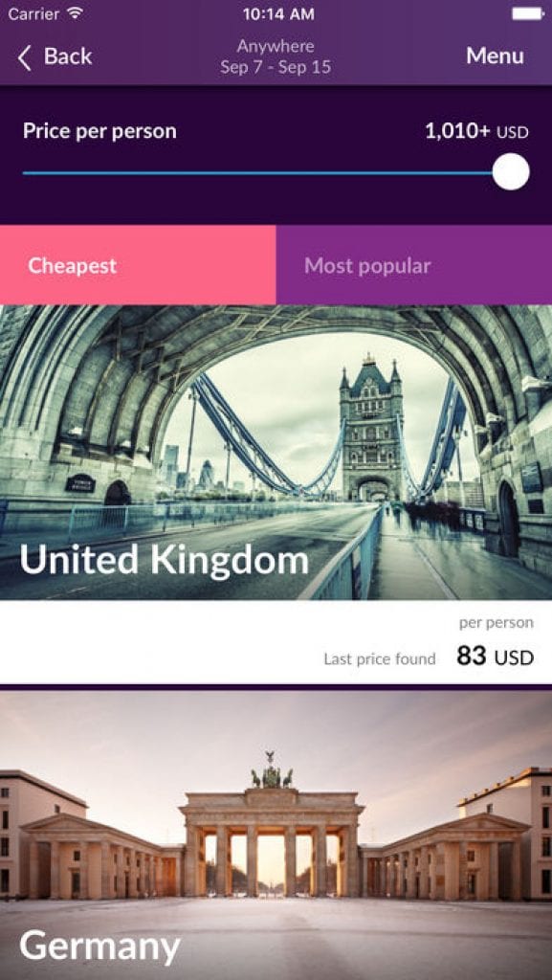Click the white price slider handle

511,172
